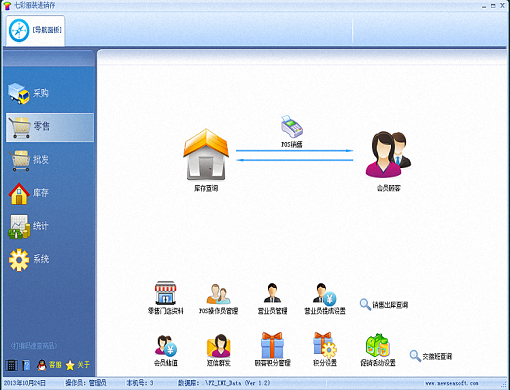The height and width of the screenshot is (390, 510).
Task: Open the help book icon in sidebar bottom
Action: pyautogui.click(x=26, y=365)
